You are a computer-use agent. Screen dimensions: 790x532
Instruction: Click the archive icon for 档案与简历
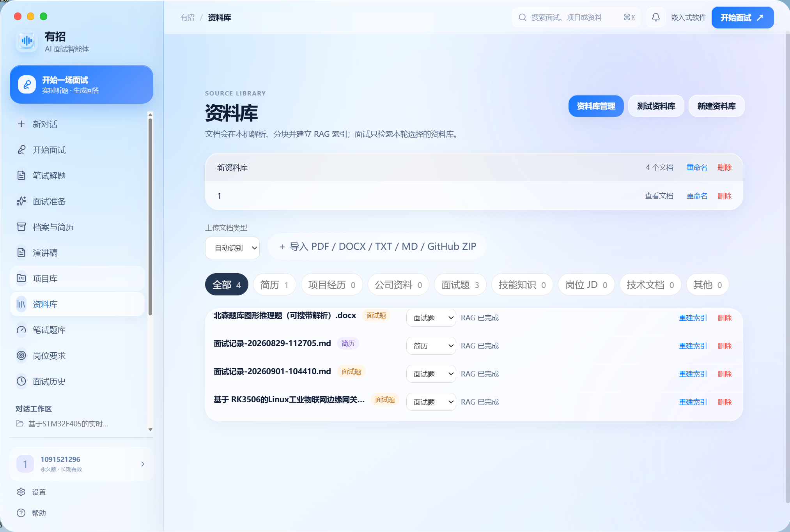pos(21,227)
